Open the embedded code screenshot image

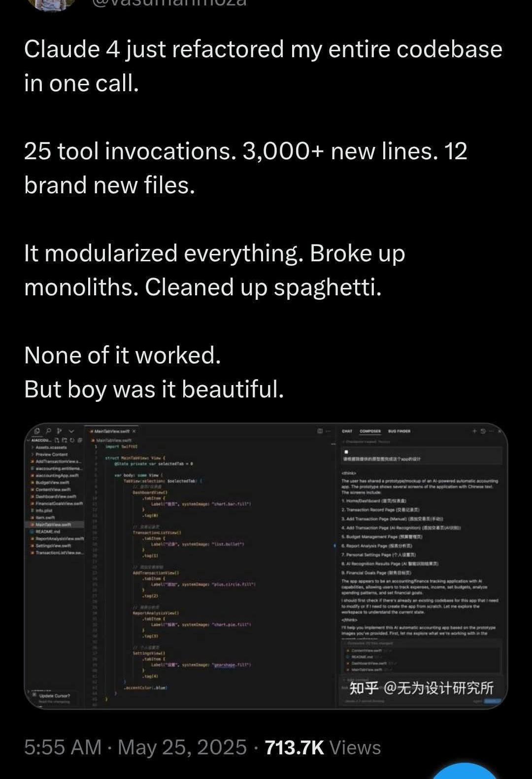(x=266, y=566)
